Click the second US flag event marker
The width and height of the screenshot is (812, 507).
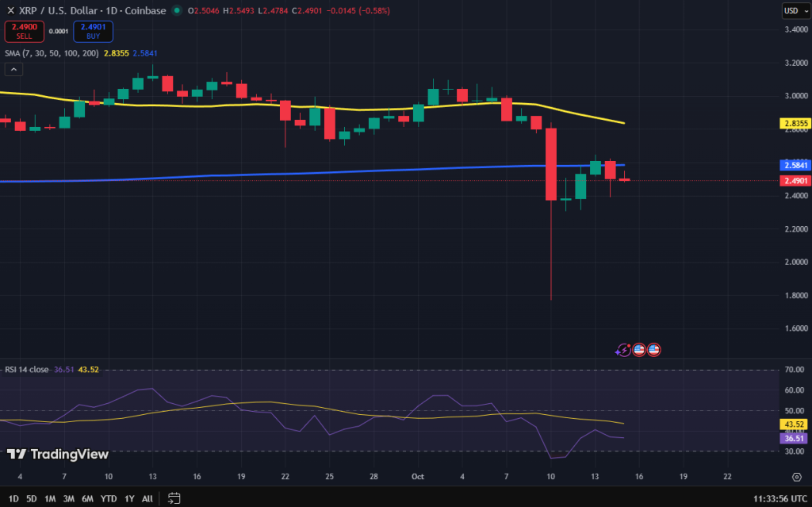pyautogui.click(x=654, y=350)
